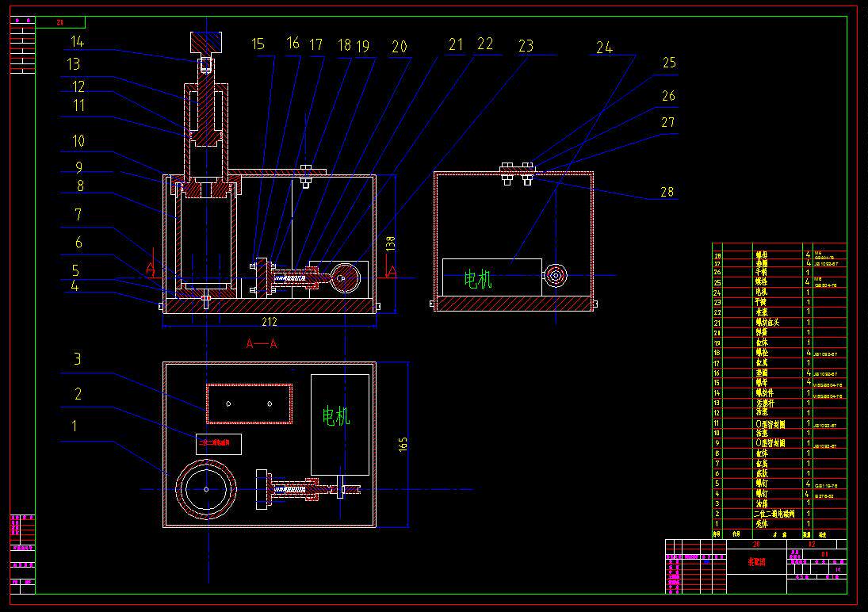Click the green 电机 label in the side view
868x612 pixels.
478,280
